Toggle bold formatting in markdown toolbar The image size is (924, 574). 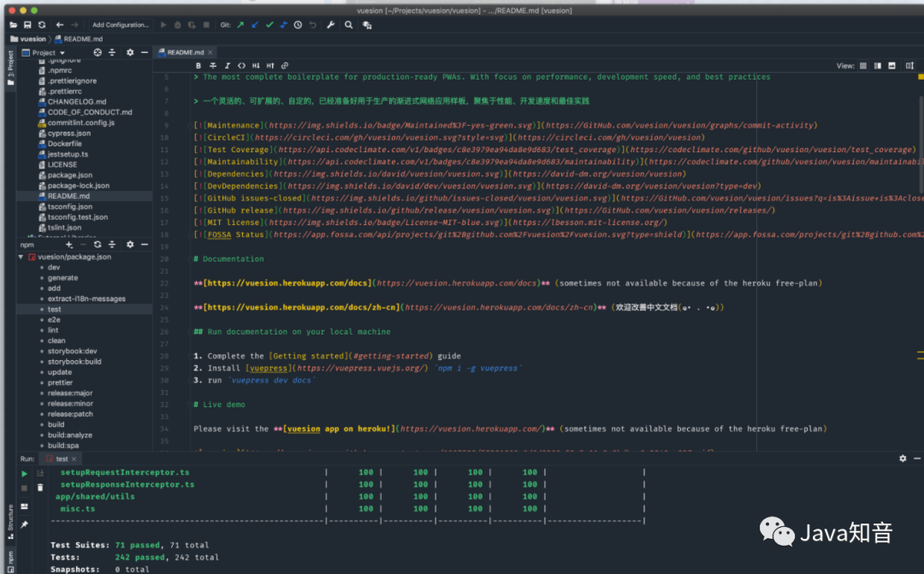coord(198,65)
